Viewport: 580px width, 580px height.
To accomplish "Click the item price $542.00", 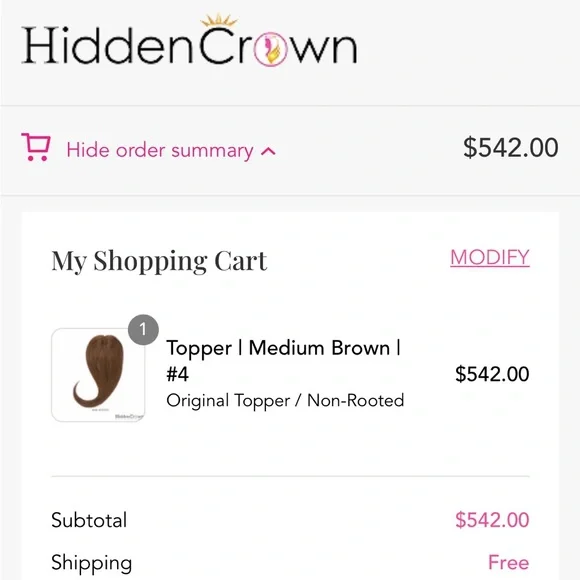I will click(x=492, y=374).
